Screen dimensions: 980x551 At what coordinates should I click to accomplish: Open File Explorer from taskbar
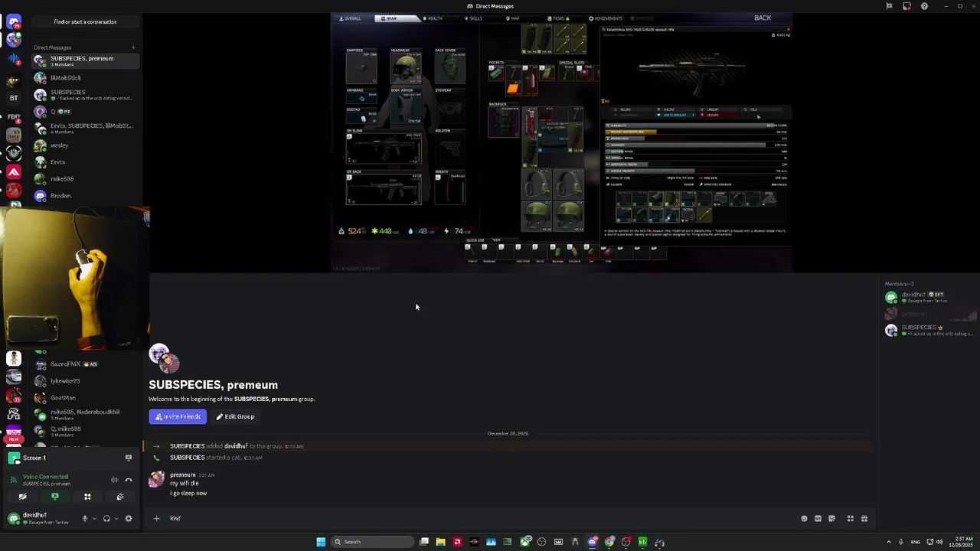(440, 542)
